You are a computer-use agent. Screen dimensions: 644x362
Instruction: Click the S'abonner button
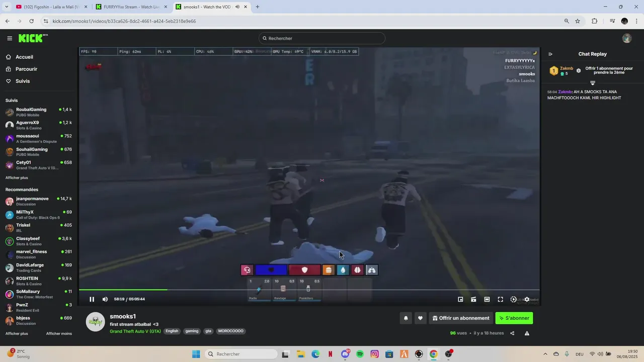pos(514,318)
